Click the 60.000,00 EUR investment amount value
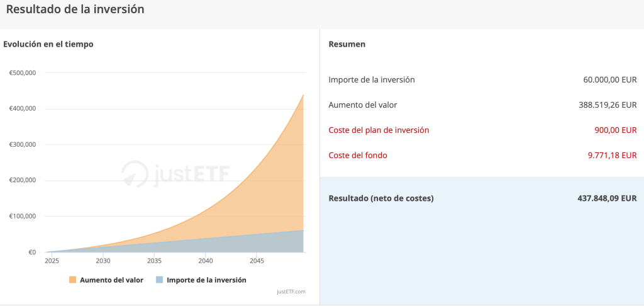The height and width of the screenshot is (306, 644). click(x=610, y=79)
